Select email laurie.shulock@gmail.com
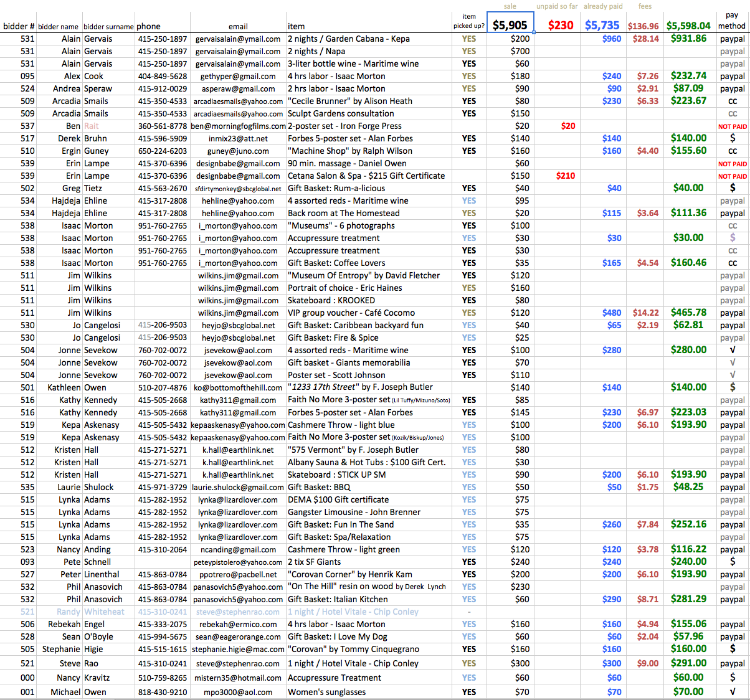The height and width of the screenshot is (700, 750). click(x=238, y=487)
